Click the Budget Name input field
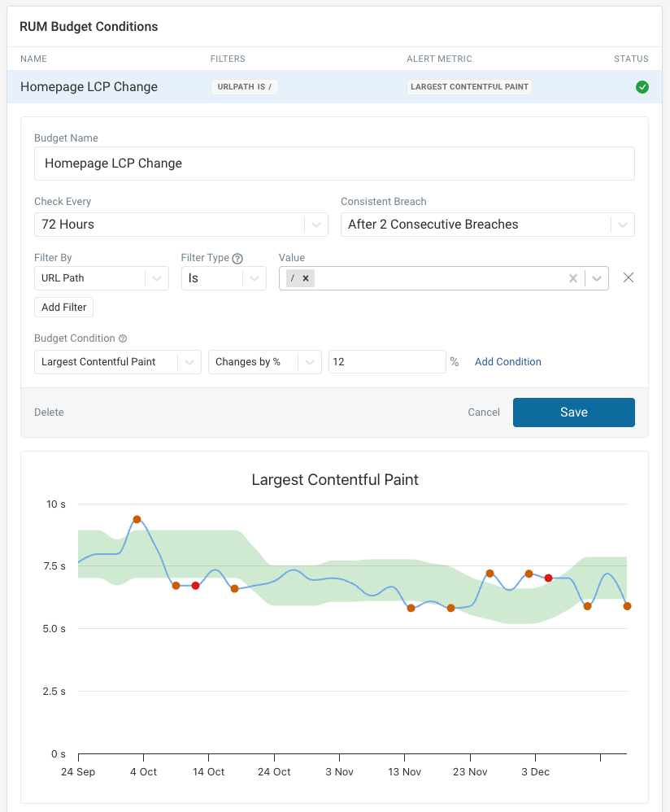 (x=334, y=164)
